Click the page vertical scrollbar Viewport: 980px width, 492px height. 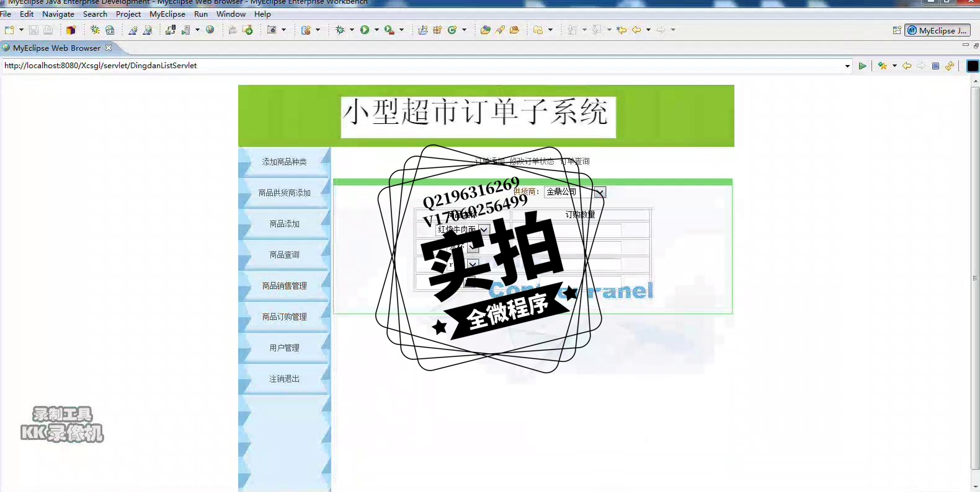click(x=975, y=279)
